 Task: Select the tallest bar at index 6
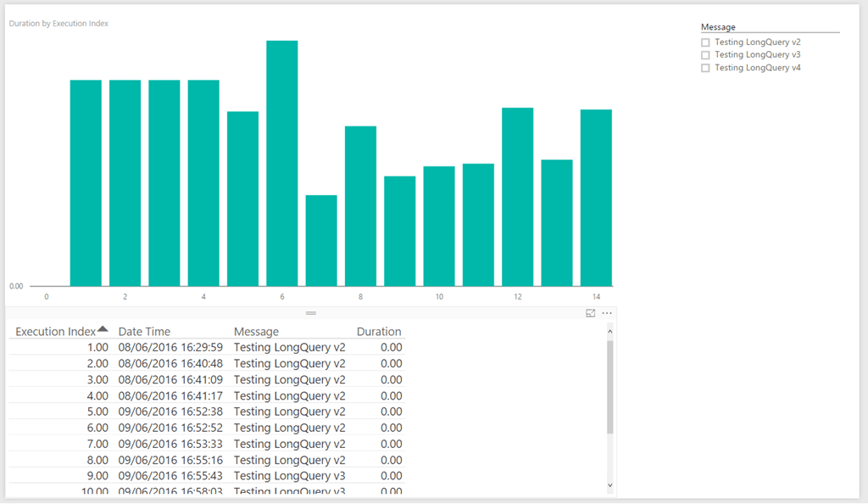tap(282, 164)
